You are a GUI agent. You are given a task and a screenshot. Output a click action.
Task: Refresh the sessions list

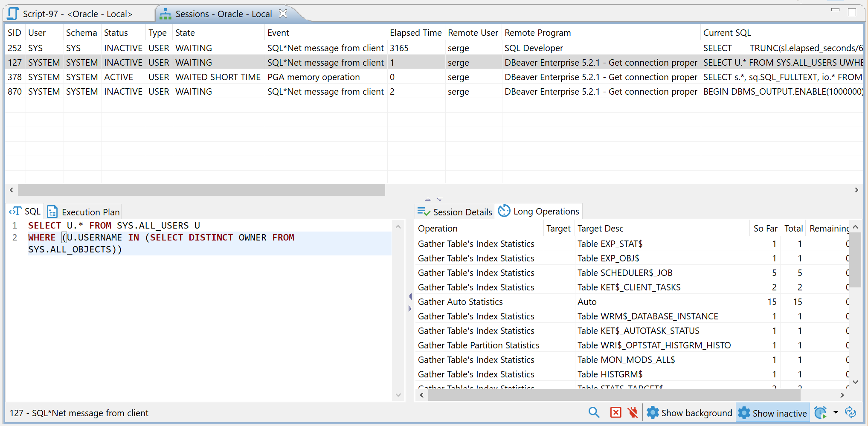851,412
